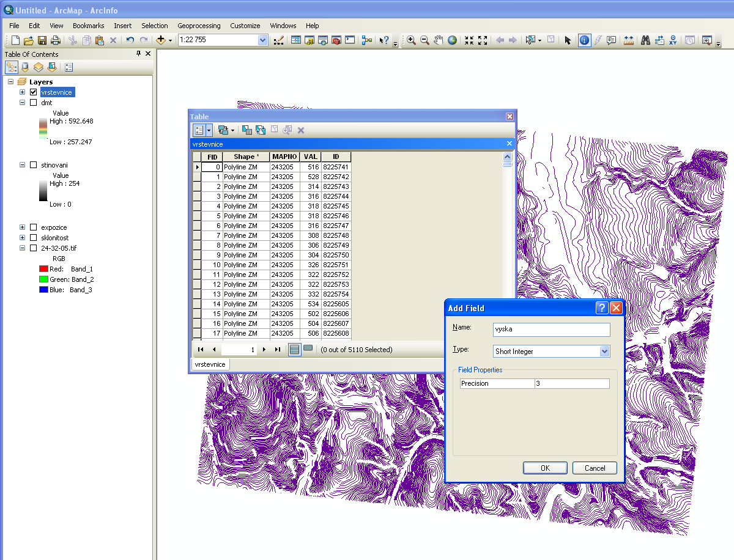Open the Type dropdown in Add Field

coord(605,352)
